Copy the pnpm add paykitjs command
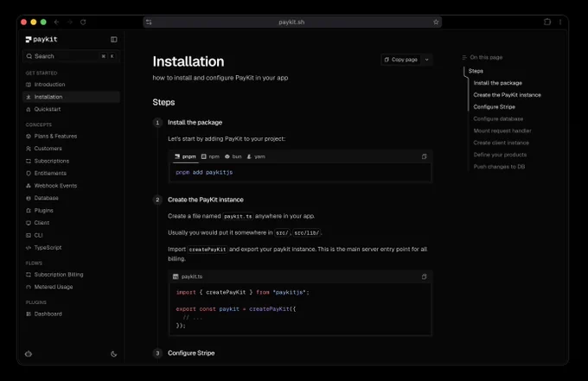 (x=424, y=156)
